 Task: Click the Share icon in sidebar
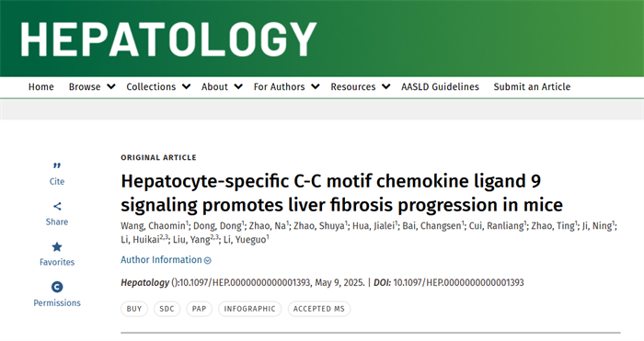click(57, 206)
